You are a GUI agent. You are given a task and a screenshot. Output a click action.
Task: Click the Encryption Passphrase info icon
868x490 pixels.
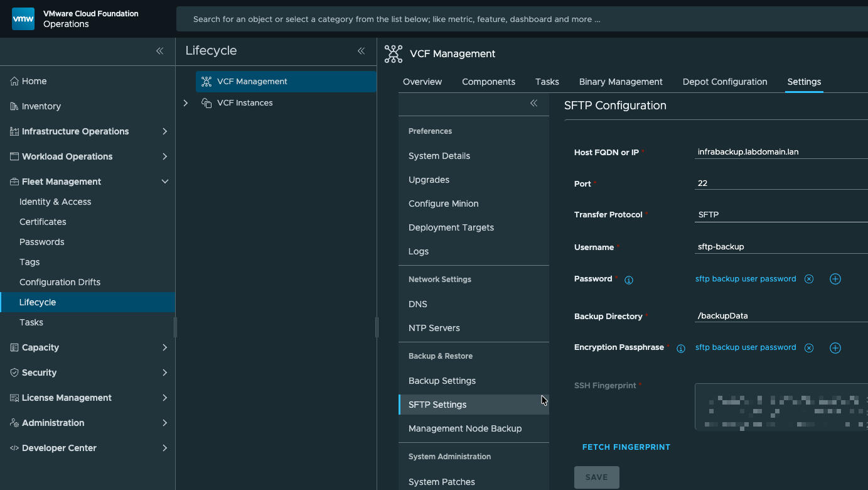[x=680, y=349]
